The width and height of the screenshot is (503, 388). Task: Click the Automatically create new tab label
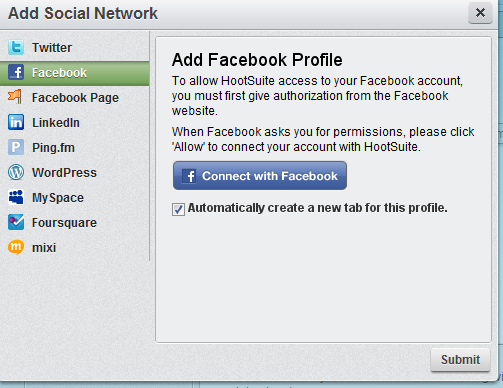point(317,208)
